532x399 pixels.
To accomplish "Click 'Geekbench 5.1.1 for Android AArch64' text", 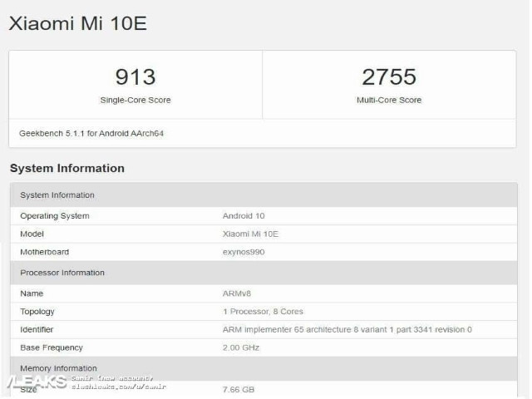I will (91, 133).
